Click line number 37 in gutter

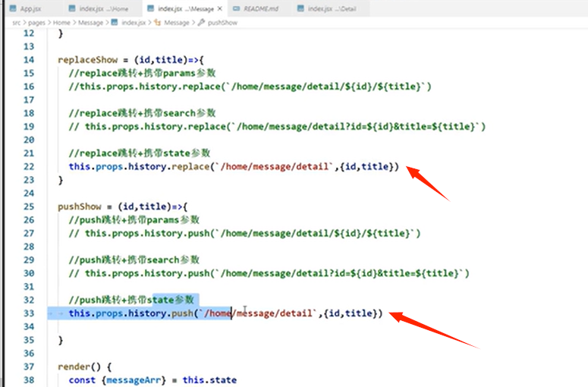(29, 367)
